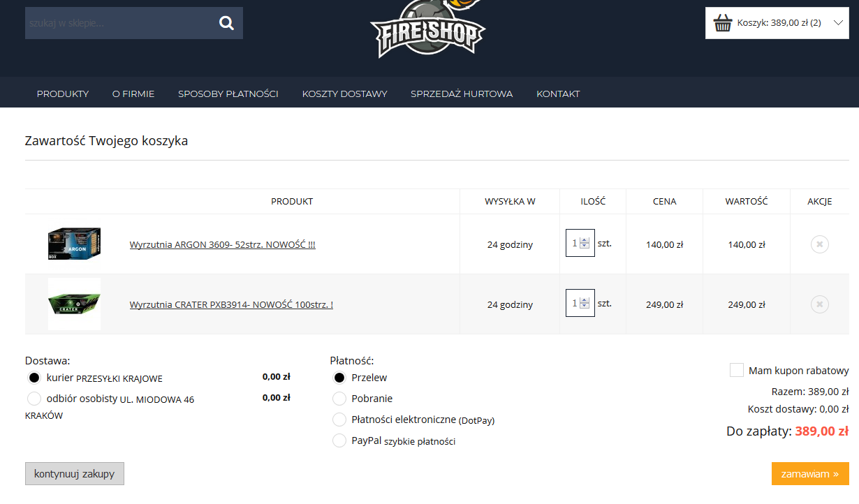This screenshot has width=859, height=504.
Task: Click the magnifier search icon
Action: pyautogui.click(x=226, y=23)
